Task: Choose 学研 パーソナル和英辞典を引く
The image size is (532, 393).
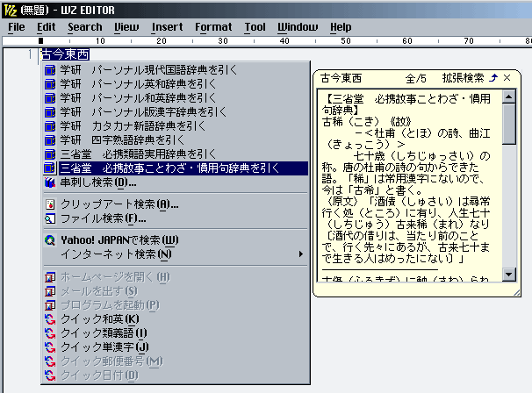Action: tap(176, 98)
